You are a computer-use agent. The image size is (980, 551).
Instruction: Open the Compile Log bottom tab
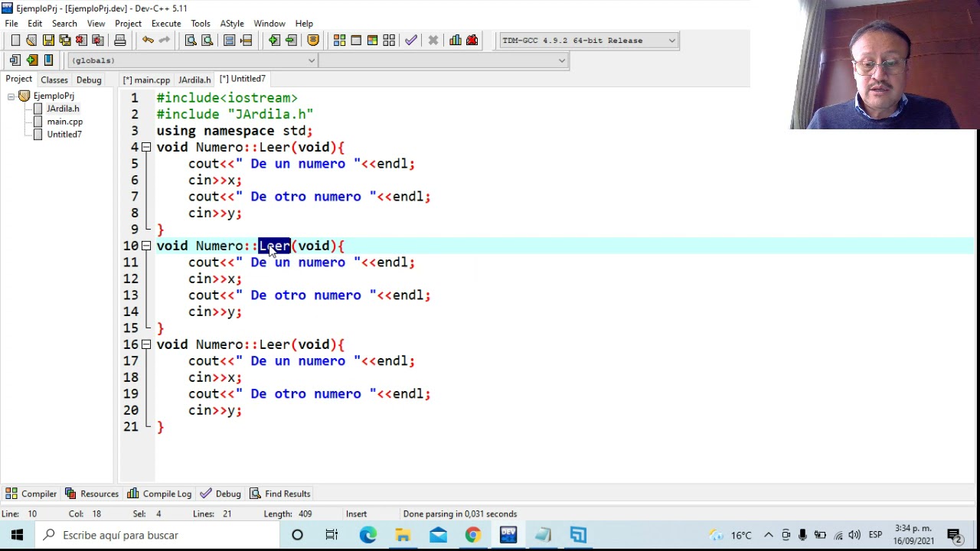[159, 494]
